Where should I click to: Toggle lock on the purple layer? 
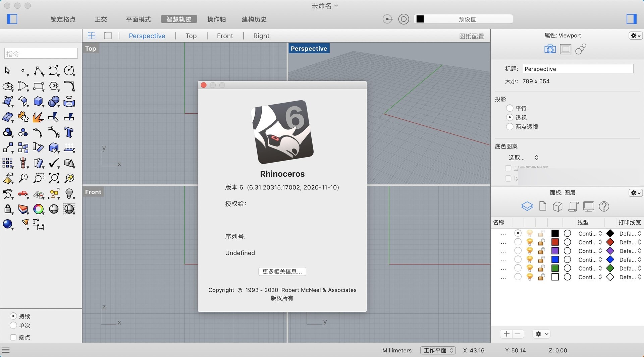click(x=541, y=251)
